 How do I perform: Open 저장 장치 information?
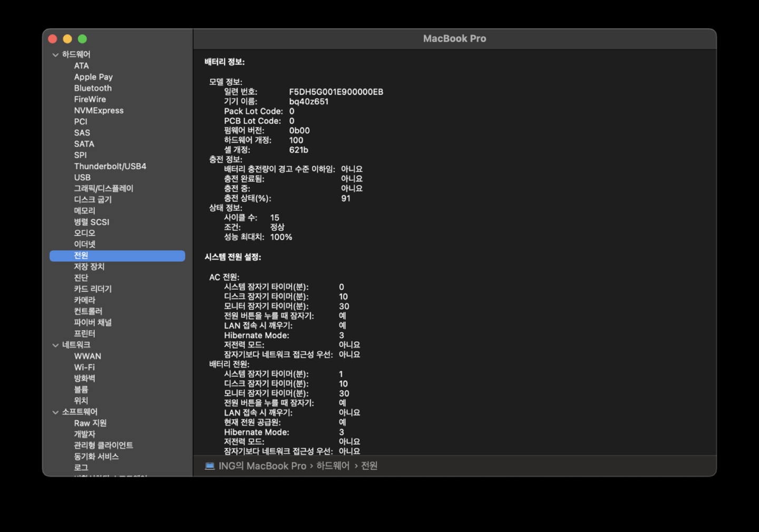coord(89,267)
